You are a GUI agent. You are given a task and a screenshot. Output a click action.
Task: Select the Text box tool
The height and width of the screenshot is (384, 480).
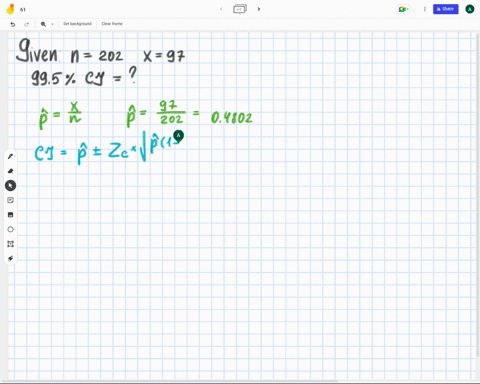coord(10,244)
